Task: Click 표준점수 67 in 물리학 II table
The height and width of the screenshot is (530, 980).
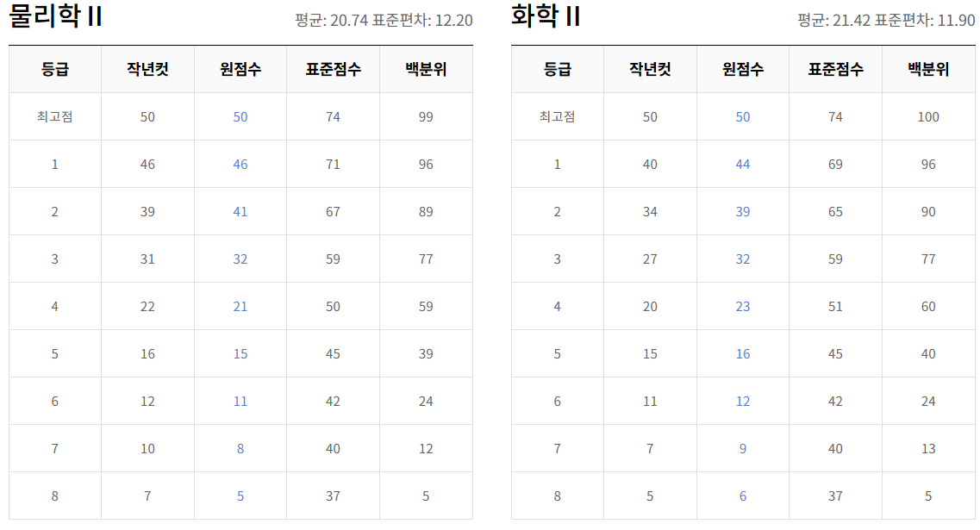Action: [x=333, y=212]
